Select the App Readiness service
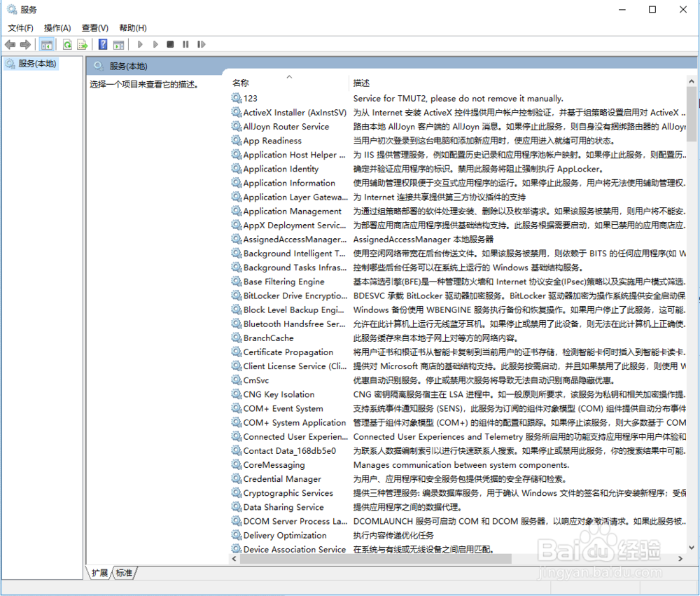The height and width of the screenshot is (596, 700). 458,141
